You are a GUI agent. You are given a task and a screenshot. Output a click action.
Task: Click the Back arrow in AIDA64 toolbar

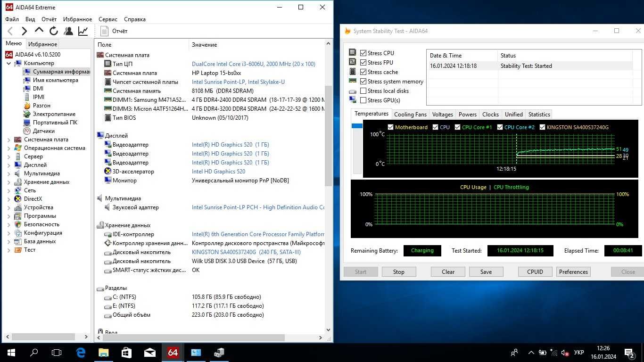tap(10, 31)
